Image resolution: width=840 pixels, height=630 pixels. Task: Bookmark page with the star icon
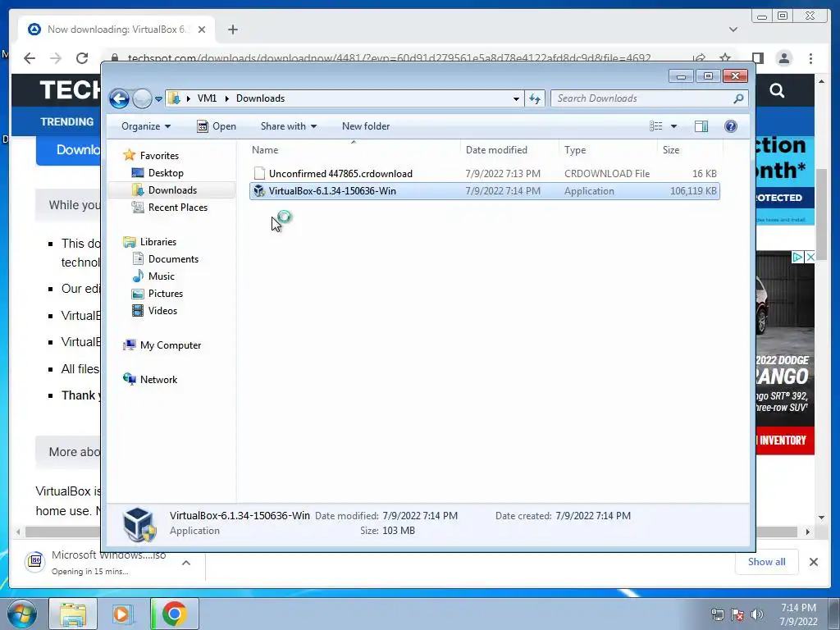coord(725,58)
